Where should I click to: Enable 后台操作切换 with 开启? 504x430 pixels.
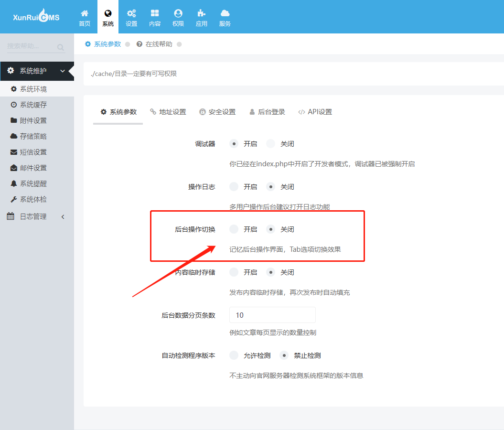tap(234, 229)
